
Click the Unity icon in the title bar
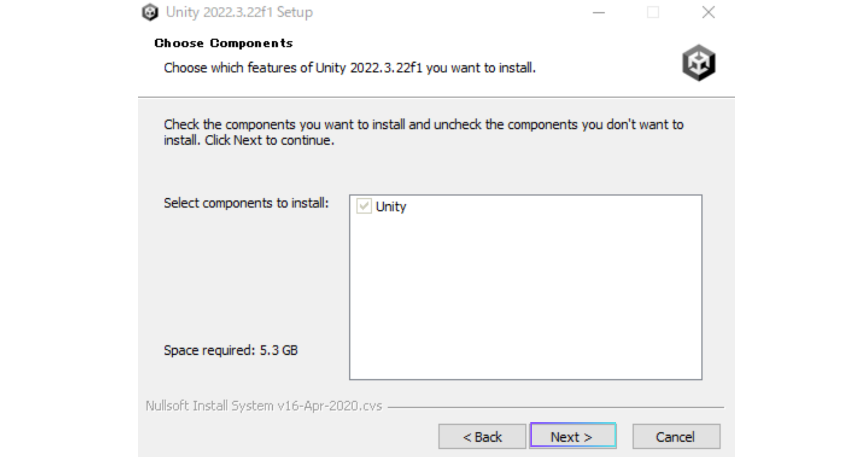click(x=150, y=12)
